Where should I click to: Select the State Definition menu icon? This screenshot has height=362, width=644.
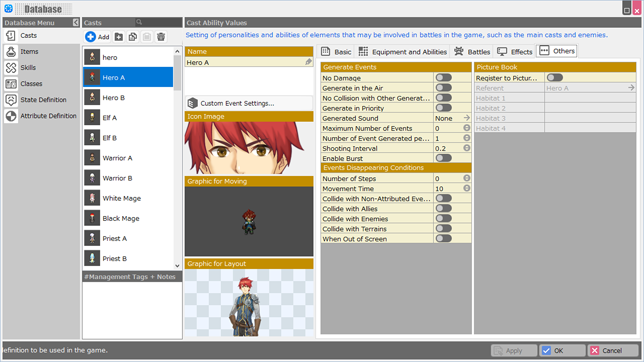click(x=11, y=100)
